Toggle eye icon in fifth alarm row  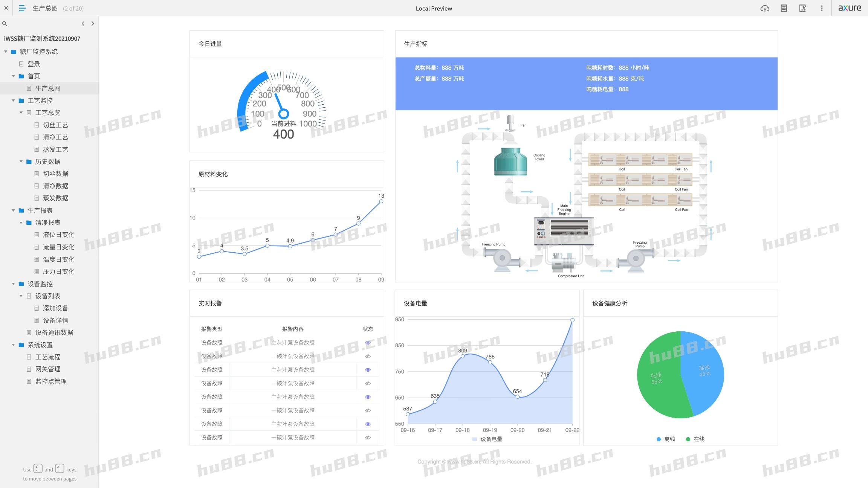click(x=368, y=397)
